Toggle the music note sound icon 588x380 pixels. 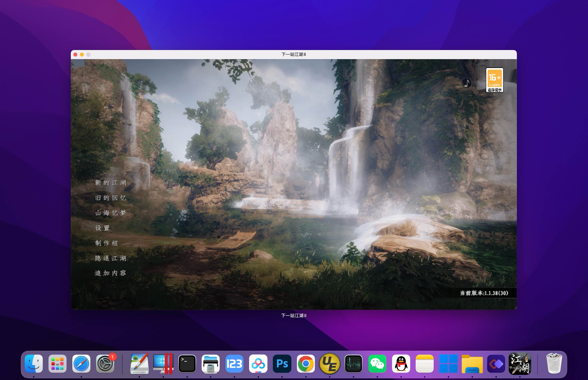point(466,83)
